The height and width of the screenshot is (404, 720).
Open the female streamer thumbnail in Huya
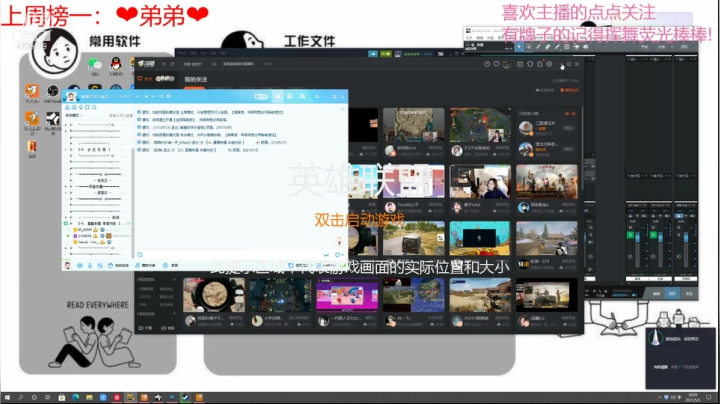[480, 182]
